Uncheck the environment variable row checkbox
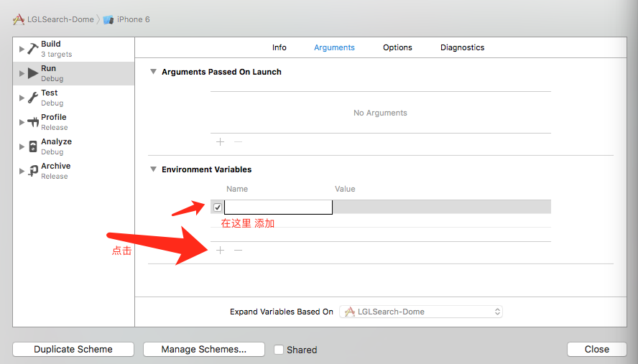Screen dimensions: 638x364 click(x=218, y=207)
